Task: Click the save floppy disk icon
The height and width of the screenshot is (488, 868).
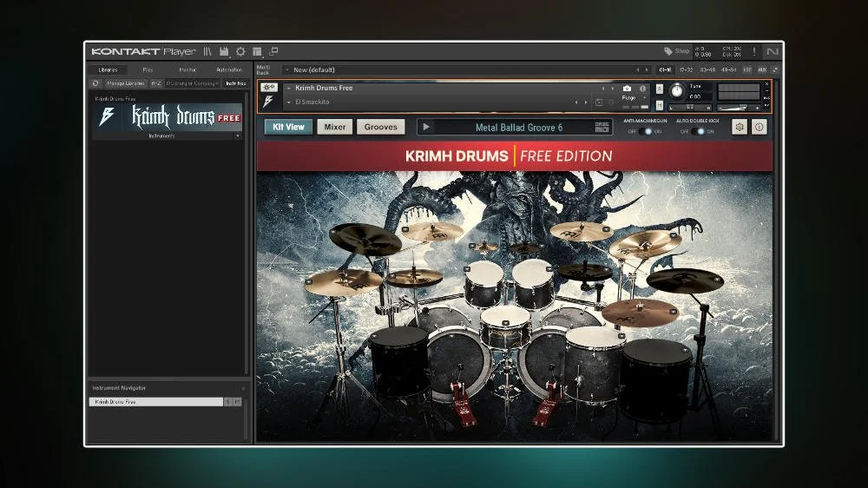Action: pos(224,51)
